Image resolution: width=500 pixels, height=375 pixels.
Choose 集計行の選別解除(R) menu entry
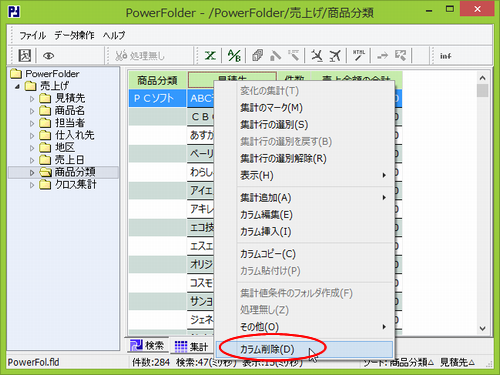(x=304, y=158)
